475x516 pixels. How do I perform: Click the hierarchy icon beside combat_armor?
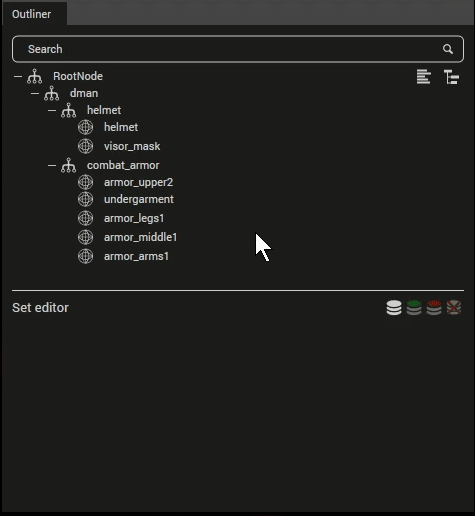(68, 165)
